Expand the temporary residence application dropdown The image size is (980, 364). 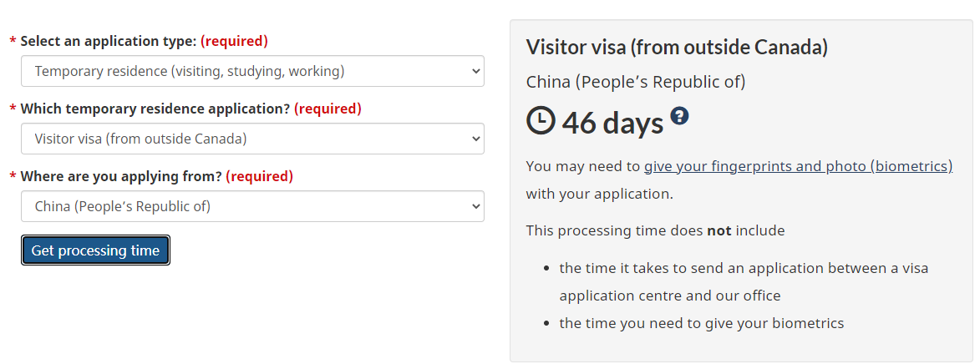(x=251, y=139)
